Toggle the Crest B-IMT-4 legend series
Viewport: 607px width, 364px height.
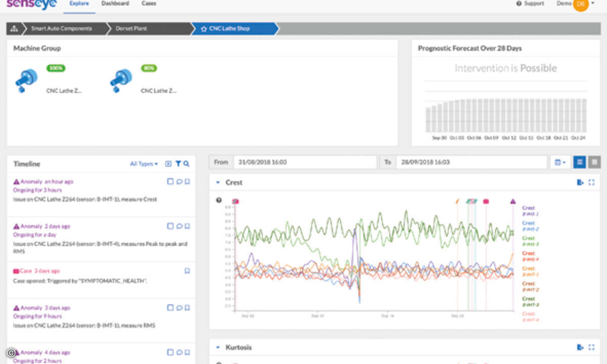(x=530, y=317)
